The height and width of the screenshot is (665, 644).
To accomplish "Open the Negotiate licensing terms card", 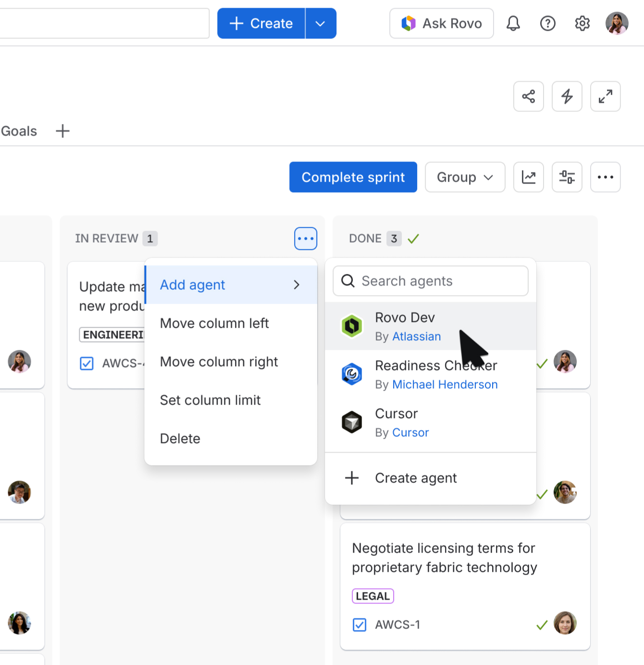I will [465, 586].
